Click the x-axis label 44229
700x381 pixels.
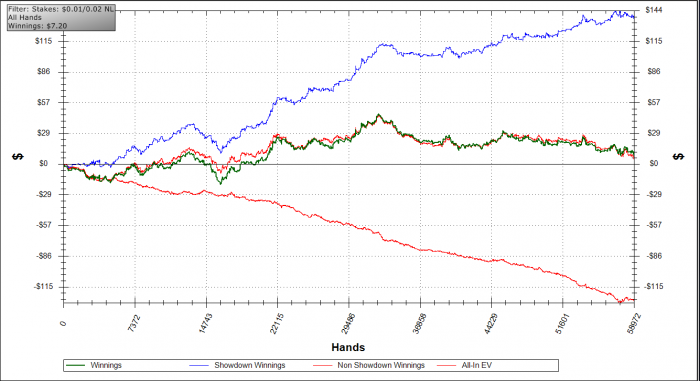click(x=490, y=325)
